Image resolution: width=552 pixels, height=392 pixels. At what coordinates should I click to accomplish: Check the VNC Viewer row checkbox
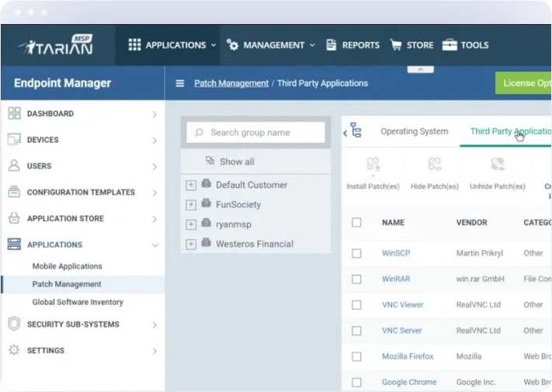pyautogui.click(x=356, y=305)
